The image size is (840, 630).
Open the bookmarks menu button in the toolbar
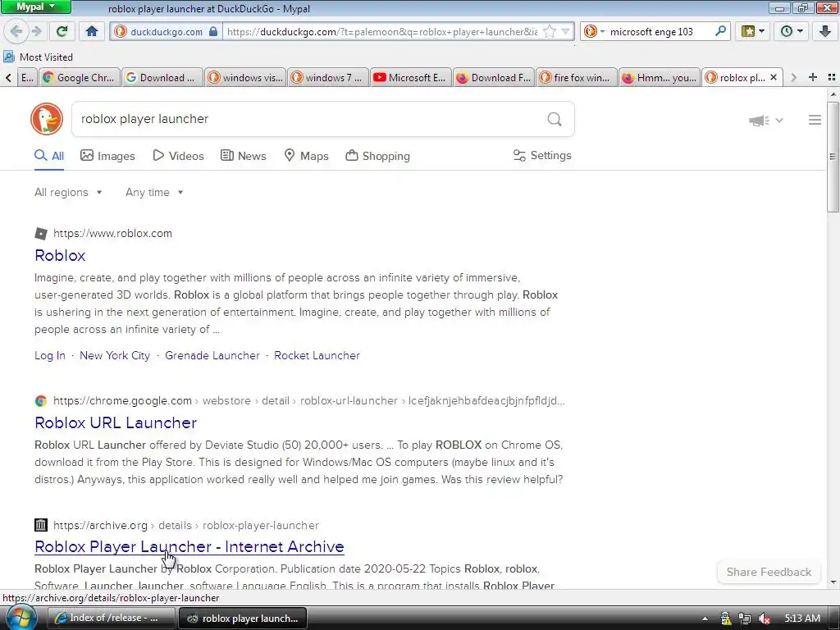pos(748,31)
